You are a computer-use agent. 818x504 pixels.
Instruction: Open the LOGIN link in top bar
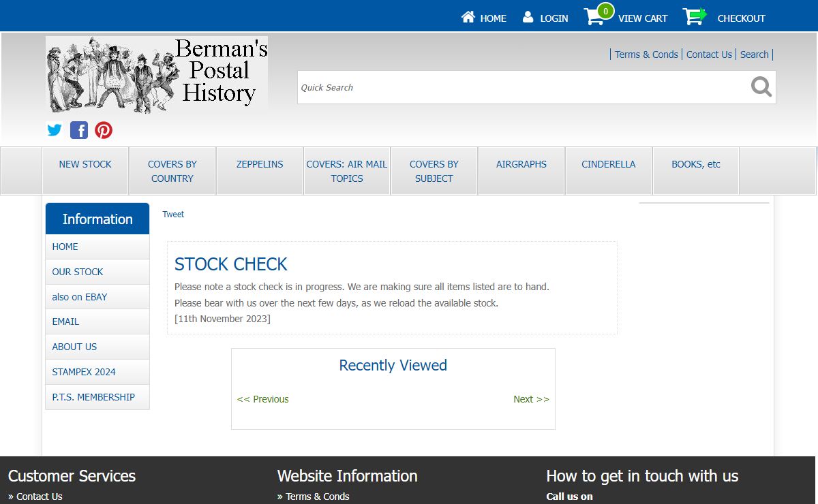tap(554, 18)
